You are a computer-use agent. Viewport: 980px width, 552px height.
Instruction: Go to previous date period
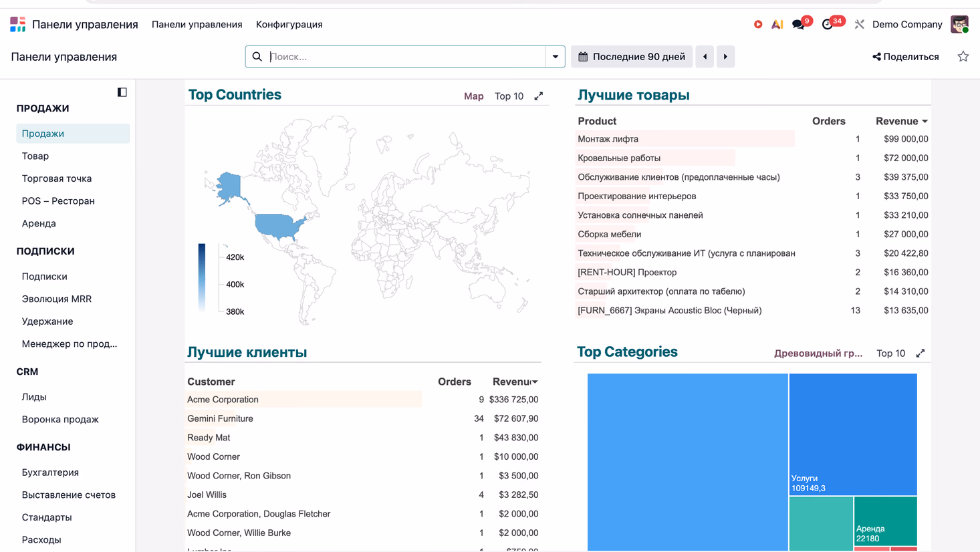(705, 57)
